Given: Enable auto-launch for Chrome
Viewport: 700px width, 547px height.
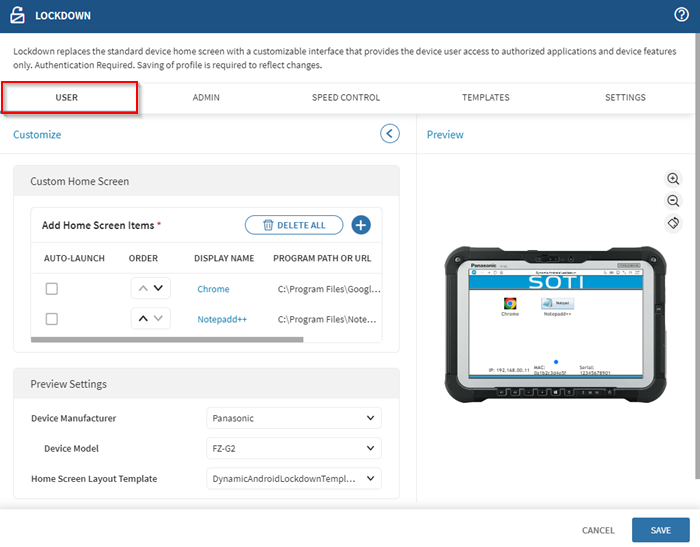Looking at the screenshot, I should 52,289.
